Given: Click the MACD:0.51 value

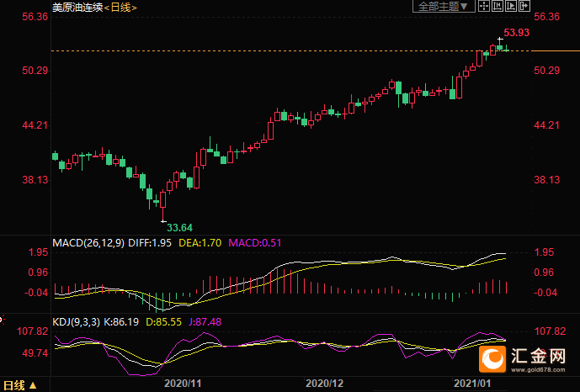Looking at the screenshot, I should 255,243.
